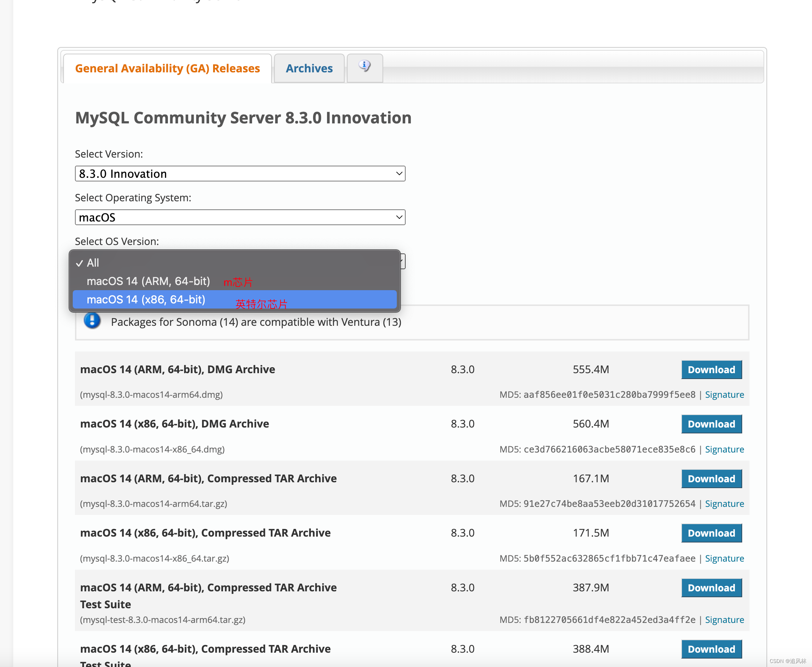Open Signature link for mysql-8.3.0-macos14-x86_64.dmg
The height and width of the screenshot is (667, 812).
pos(725,449)
